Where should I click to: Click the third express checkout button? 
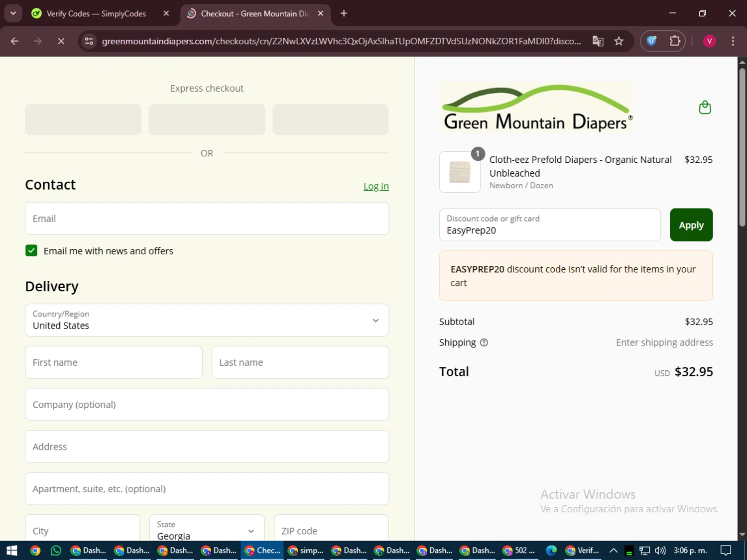[331, 119]
